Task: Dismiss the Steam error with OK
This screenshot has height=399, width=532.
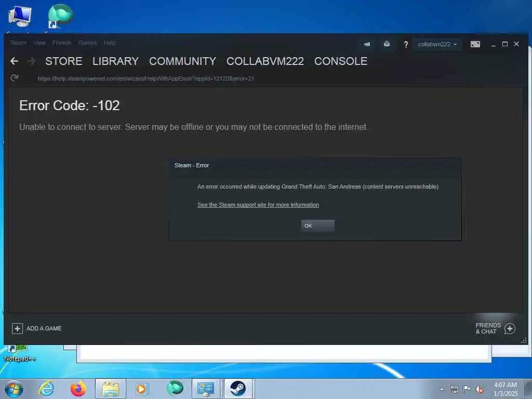Action: point(318,225)
